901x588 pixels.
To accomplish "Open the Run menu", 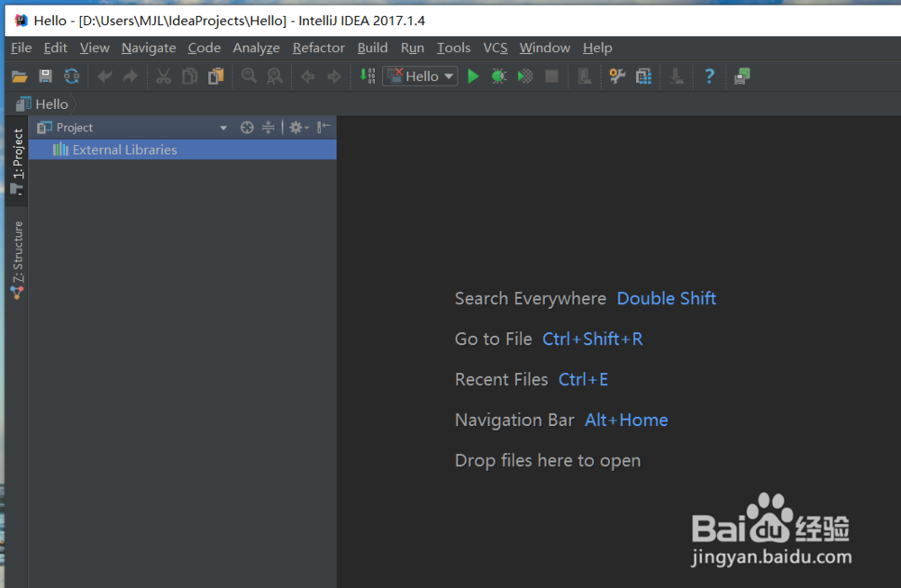I will pos(413,49).
